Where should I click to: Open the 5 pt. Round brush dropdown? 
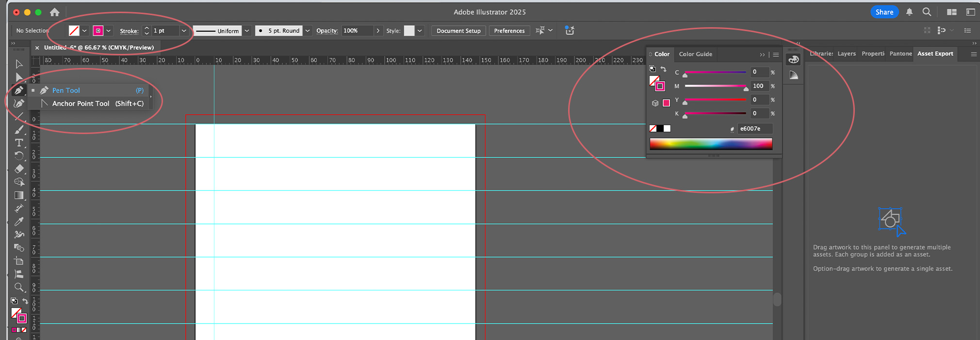(x=308, y=31)
